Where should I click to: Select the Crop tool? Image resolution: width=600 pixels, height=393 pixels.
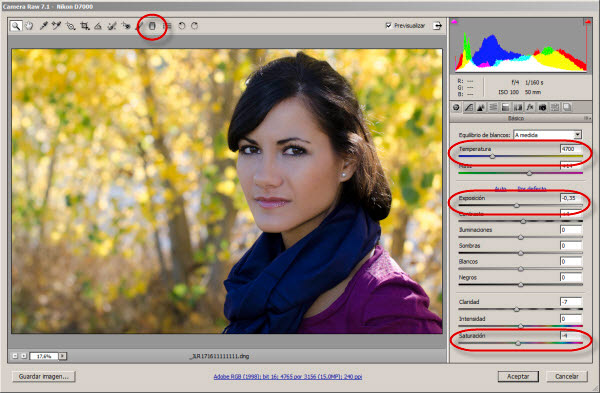[x=85, y=26]
